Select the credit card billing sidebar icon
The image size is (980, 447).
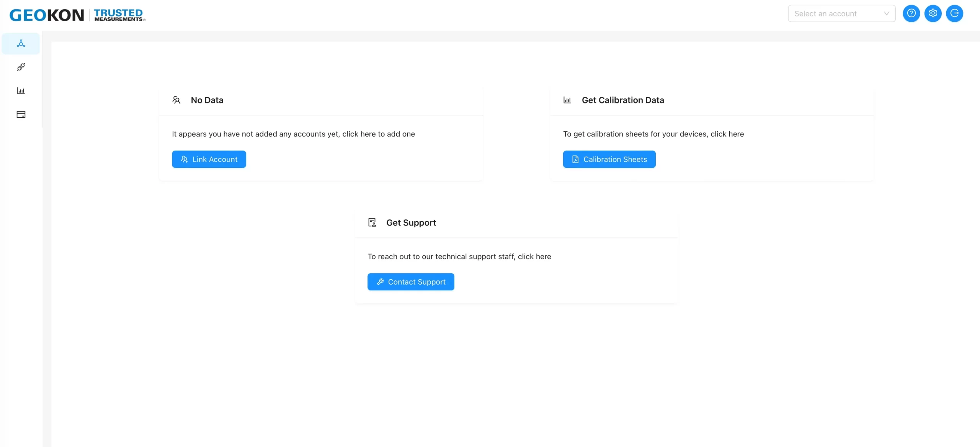(21, 115)
